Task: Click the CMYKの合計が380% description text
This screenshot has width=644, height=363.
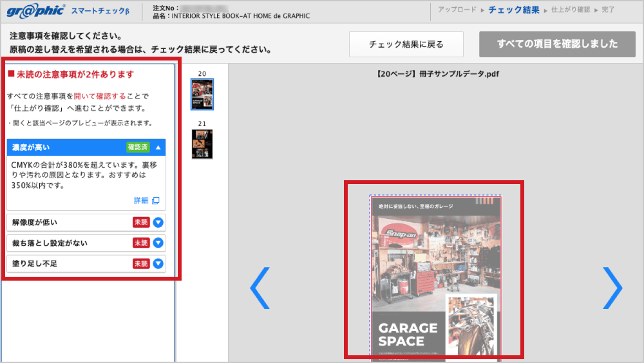Action: (84, 175)
